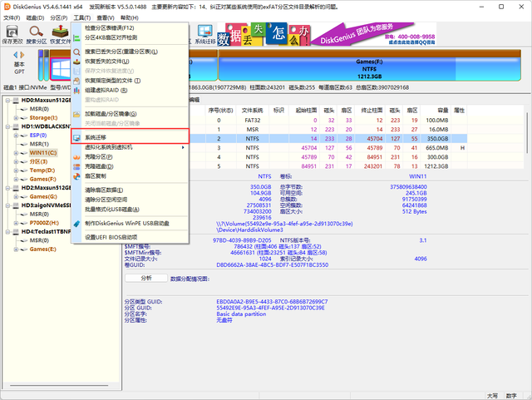Select Games(F:) in the disk tree

tap(42, 180)
